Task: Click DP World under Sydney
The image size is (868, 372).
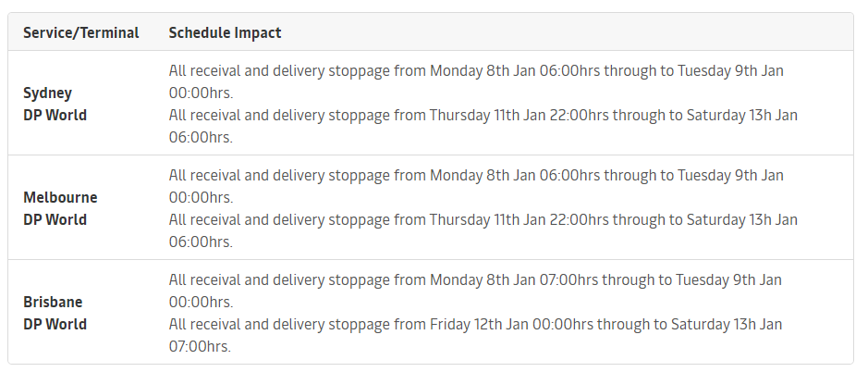Action: click(x=55, y=115)
